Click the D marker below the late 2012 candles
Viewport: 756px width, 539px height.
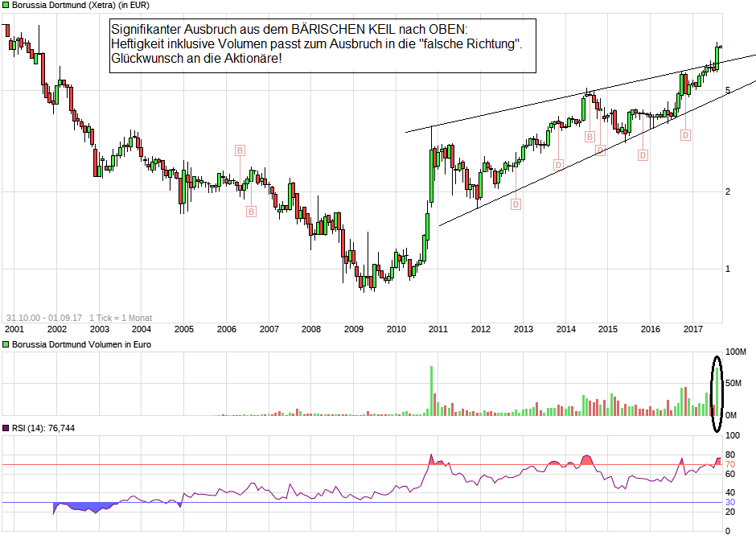click(516, 204)
